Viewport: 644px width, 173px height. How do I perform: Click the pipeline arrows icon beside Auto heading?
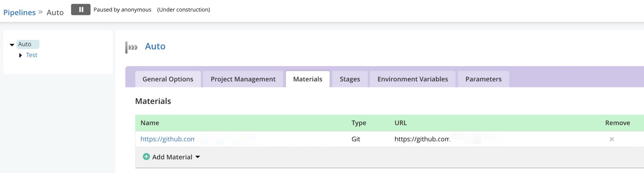coord(132,47)
